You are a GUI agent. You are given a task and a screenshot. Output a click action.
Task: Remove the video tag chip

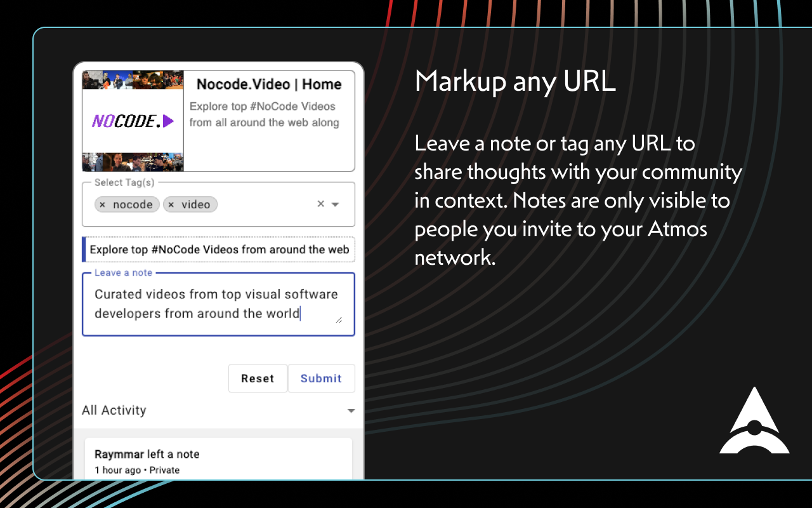171,204
